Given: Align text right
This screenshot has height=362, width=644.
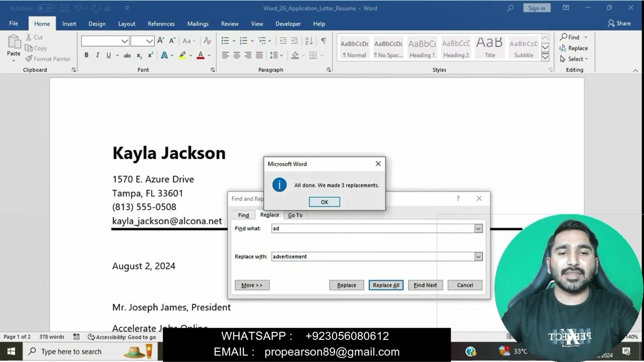Looking at the screenshot, I should click(x=248, y=55).
